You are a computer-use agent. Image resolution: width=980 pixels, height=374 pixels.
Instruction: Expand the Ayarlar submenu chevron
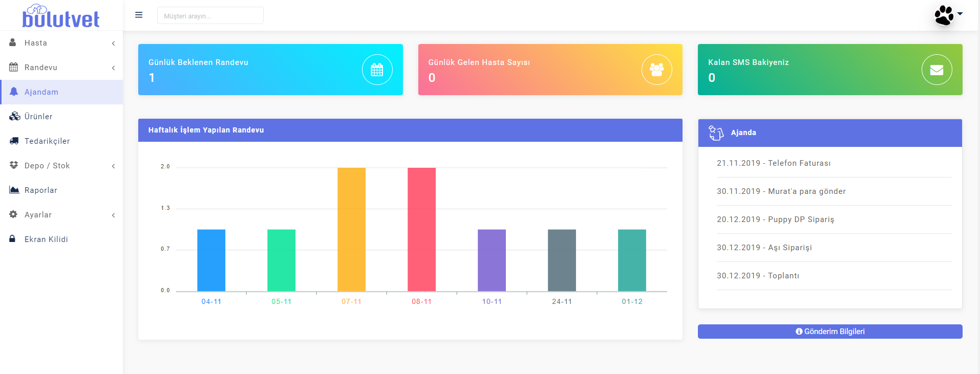(113, 215)
